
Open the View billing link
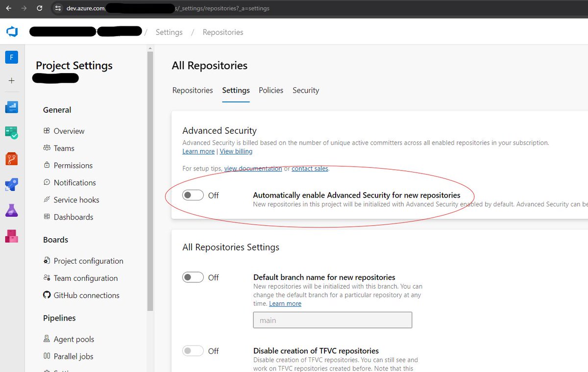click(236, 151)
